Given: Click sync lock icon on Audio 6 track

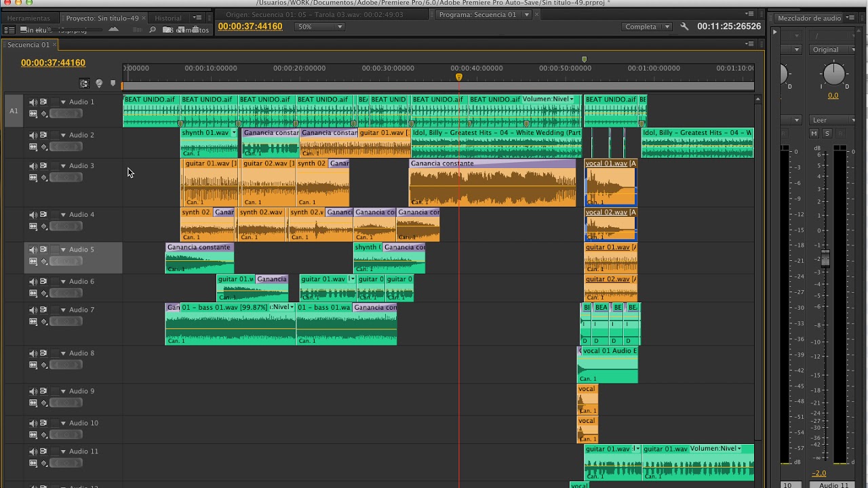Looking at the screenshot, I should [x=43, y=281].
